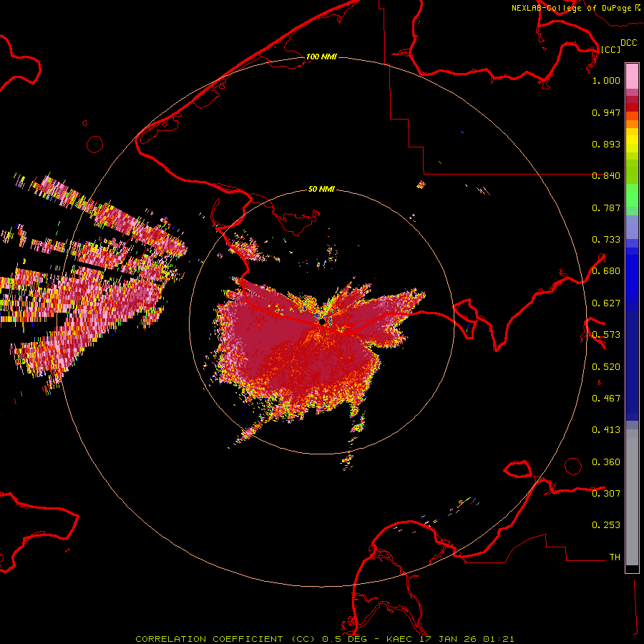The height and width of the screenshot is (644, 644).
Task: Click the "0.680" color scale value
Action: 606,271
